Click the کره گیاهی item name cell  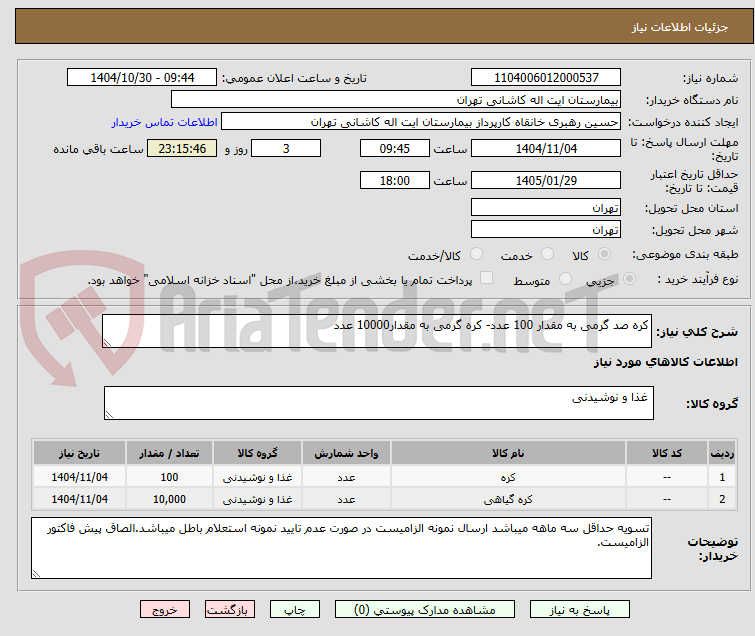(508, 499)
